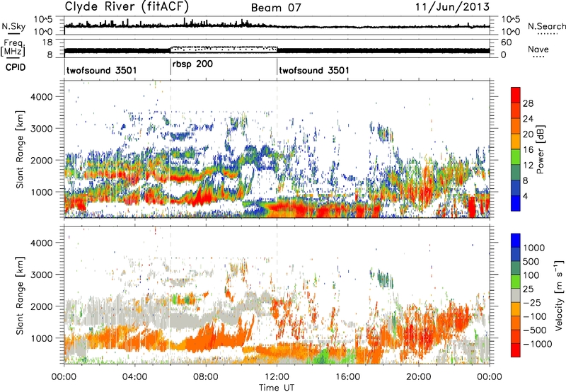Click the "-100" label on Velocity color bar
Screen dimensions: 566x392
click(x=535, y=316)
